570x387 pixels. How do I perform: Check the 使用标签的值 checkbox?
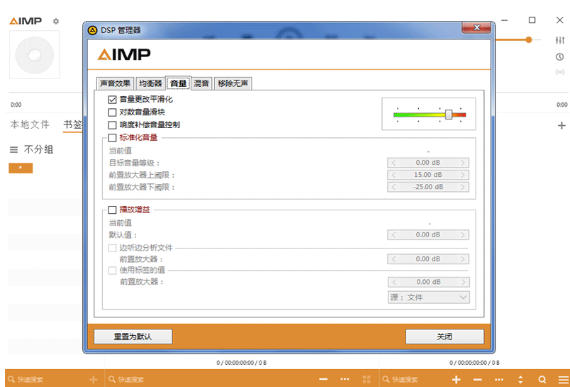tap(112, 270)
